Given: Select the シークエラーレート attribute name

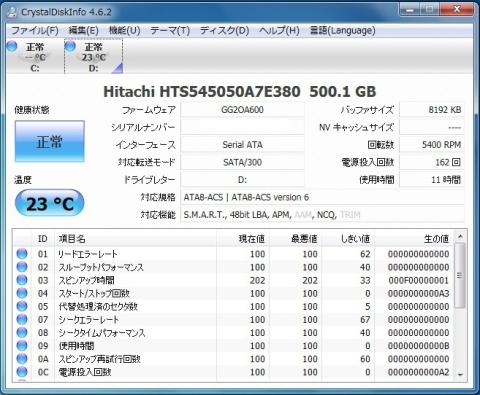Looking at the screenshot, I should (x=88, y=320).
